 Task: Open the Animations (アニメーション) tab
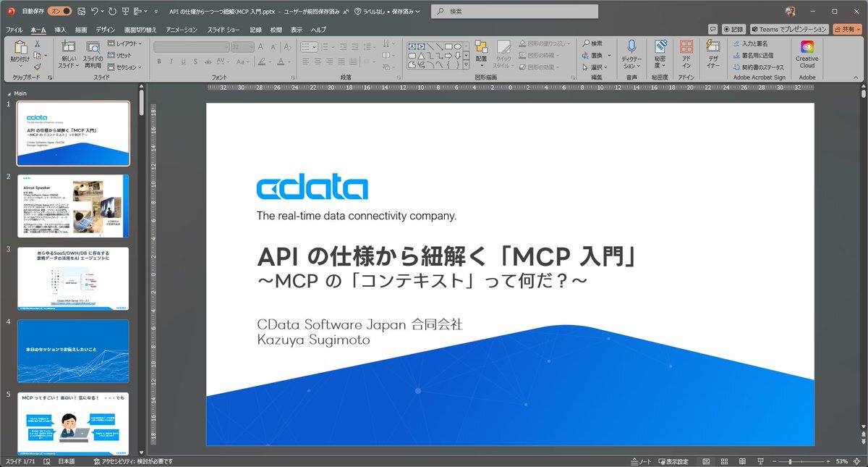tap(182, 30)
